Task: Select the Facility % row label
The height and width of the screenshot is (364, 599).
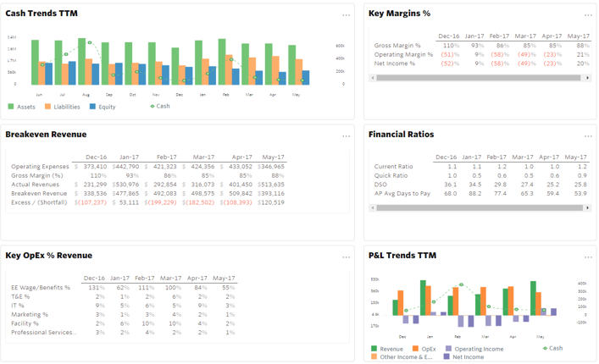Action: click(25, 323)
